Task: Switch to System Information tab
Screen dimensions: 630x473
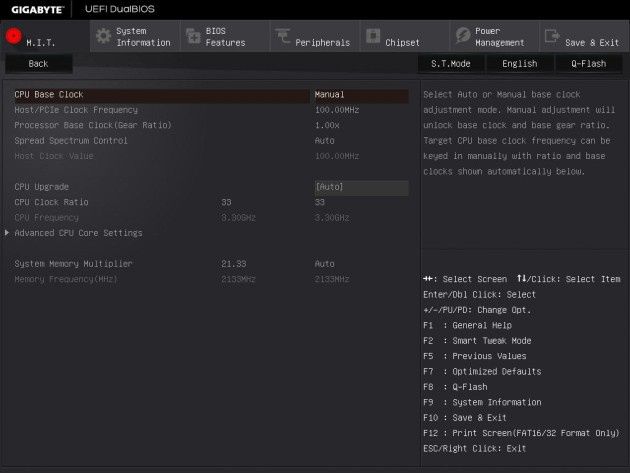Action: click(x=135, y=36)
